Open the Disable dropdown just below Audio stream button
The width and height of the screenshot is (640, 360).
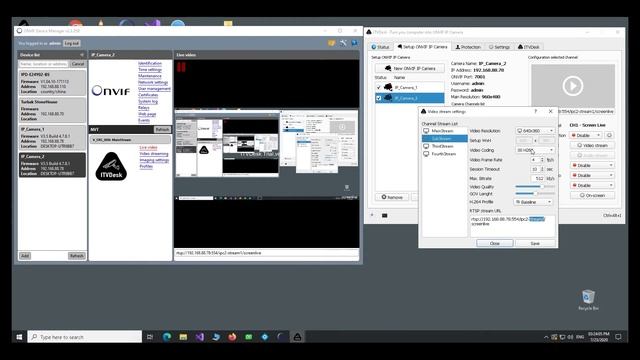coord(592,165)
